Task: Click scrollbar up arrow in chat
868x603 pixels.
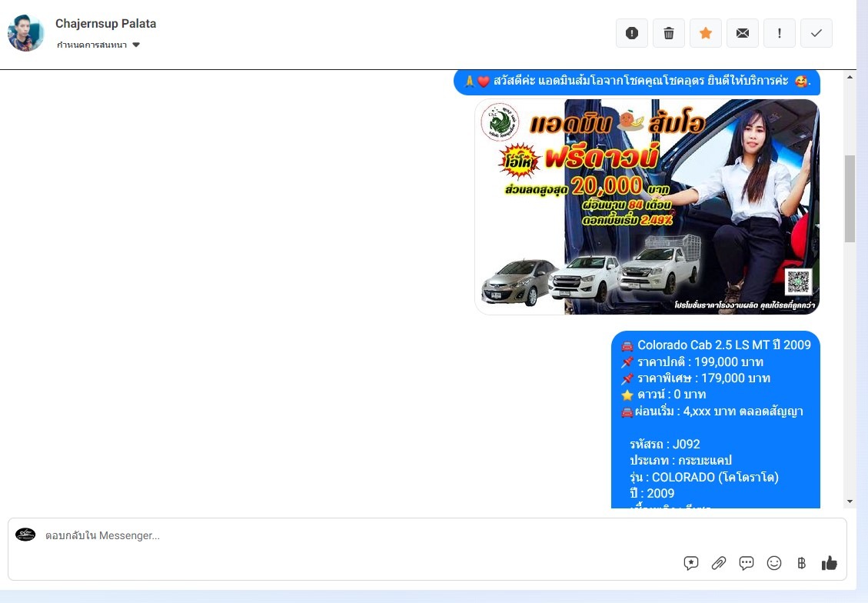Action: [x=850, y=78]
